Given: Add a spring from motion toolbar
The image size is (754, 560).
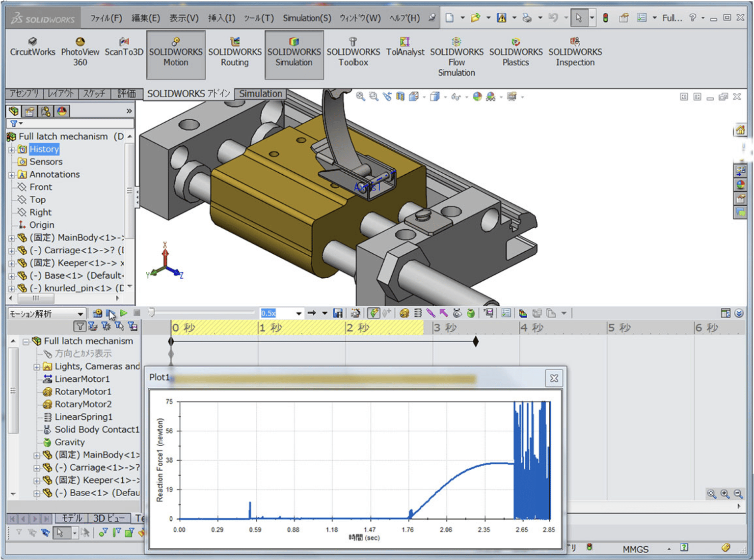Looking at the screenshot, I should point(418,313).
